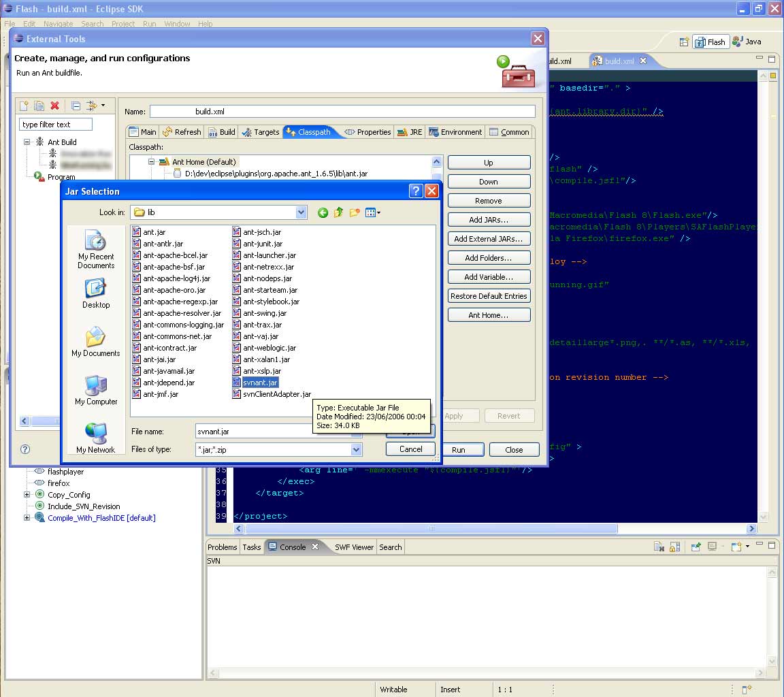Switch to the Main tab
The height and width of the screenshot is (697, 784).
tap(142, 132)
